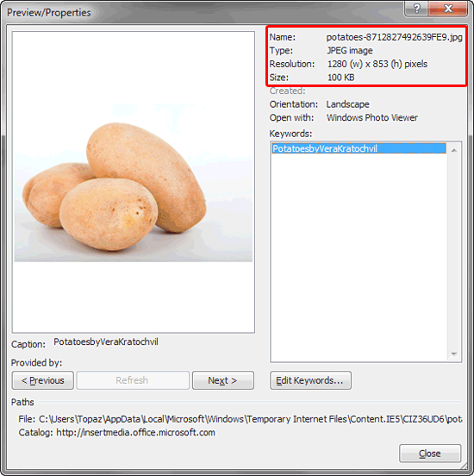Select PotatoesbyVeraKratochvil keyword in list
Viewport: 474px width, 476px height.
tap(359, 148)
